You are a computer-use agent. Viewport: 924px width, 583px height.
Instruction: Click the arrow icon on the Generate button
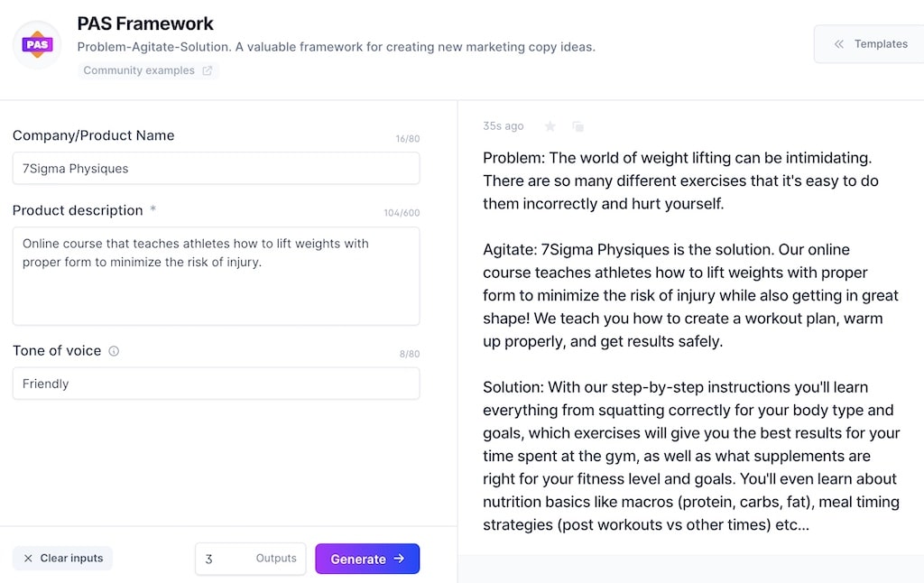point(399,559)
